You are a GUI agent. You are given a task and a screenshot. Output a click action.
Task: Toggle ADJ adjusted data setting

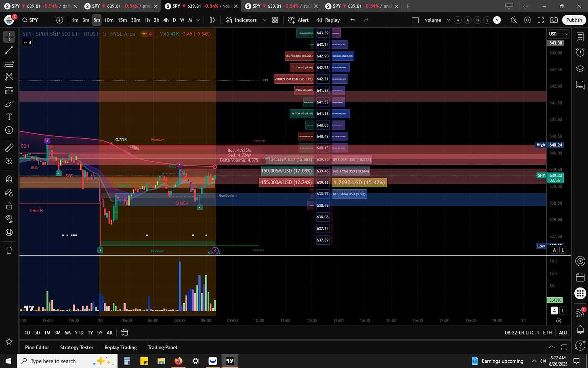[563, 332]
